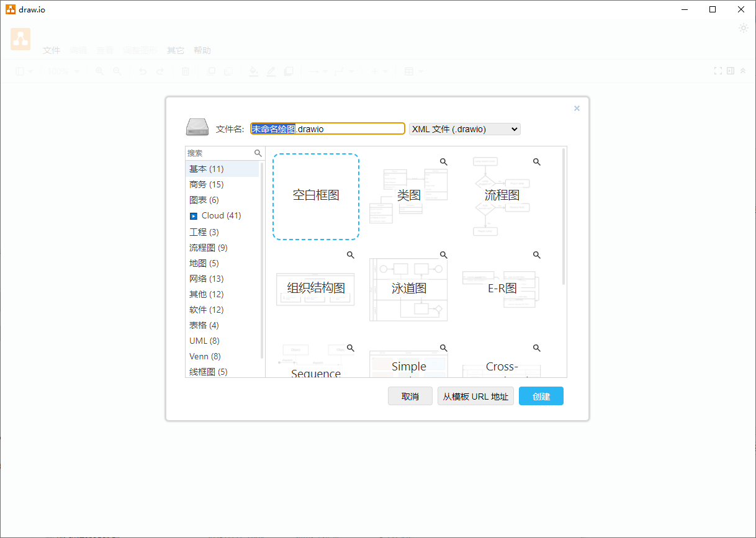756x538 pixels.
Task: Click the dimmed to back toolbar icon
Action: point(228,71)
